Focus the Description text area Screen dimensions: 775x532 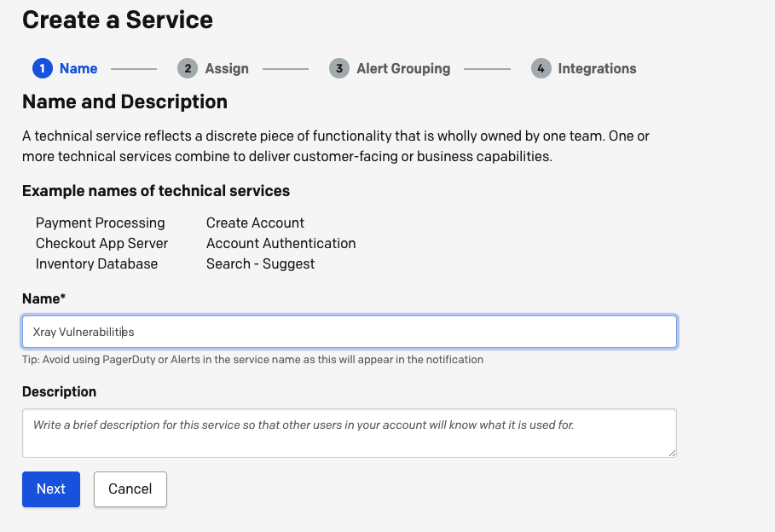click(350, 433)
